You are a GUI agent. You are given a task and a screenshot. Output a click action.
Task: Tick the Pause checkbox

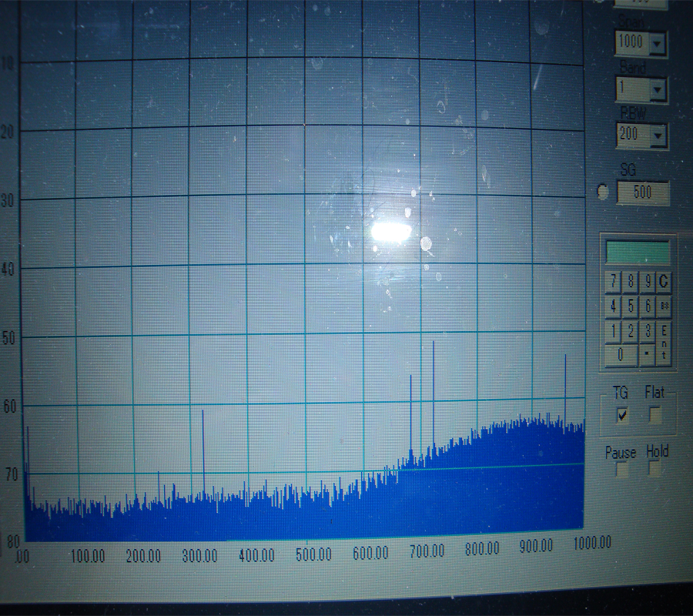(x=621, y=470)
